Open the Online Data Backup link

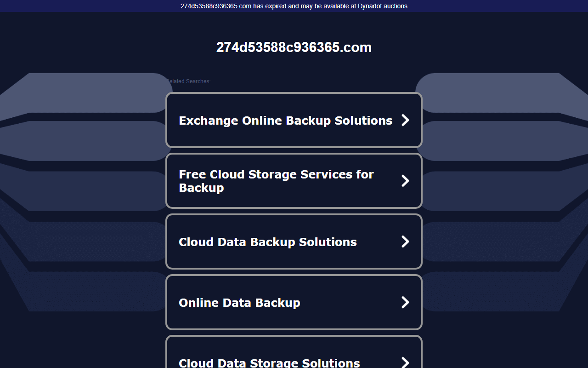[294, 302]
